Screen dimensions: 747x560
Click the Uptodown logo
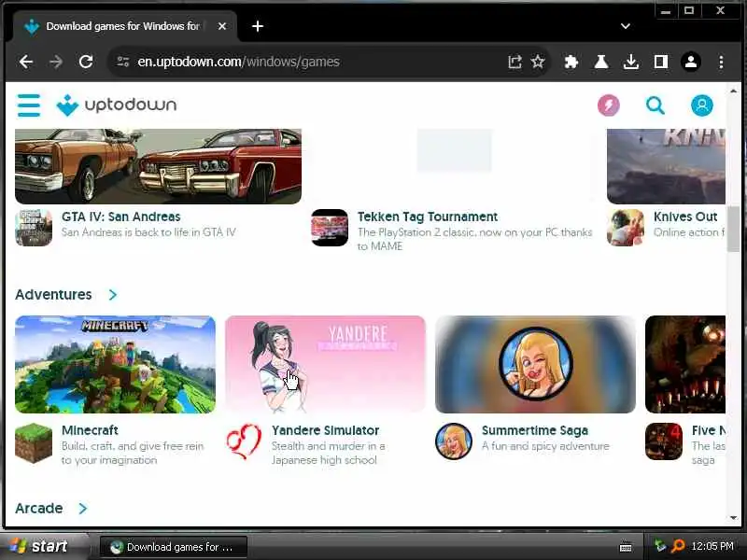(116, 105)
